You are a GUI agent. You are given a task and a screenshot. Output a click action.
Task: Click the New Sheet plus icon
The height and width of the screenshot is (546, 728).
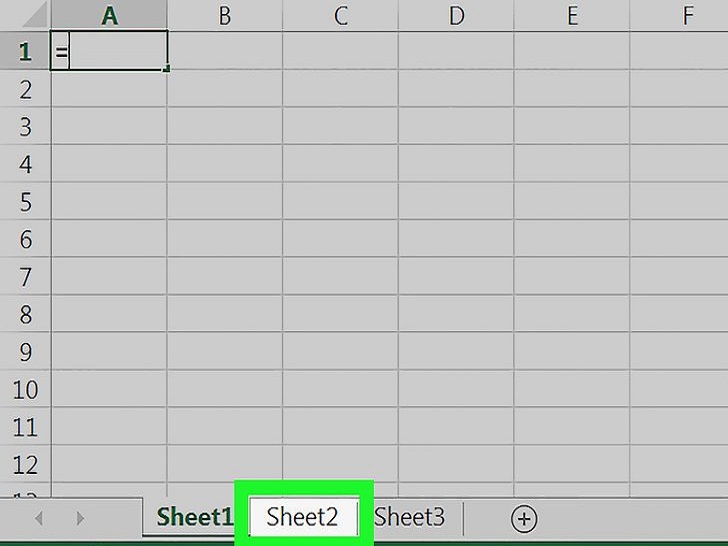[x=523, y=518]
